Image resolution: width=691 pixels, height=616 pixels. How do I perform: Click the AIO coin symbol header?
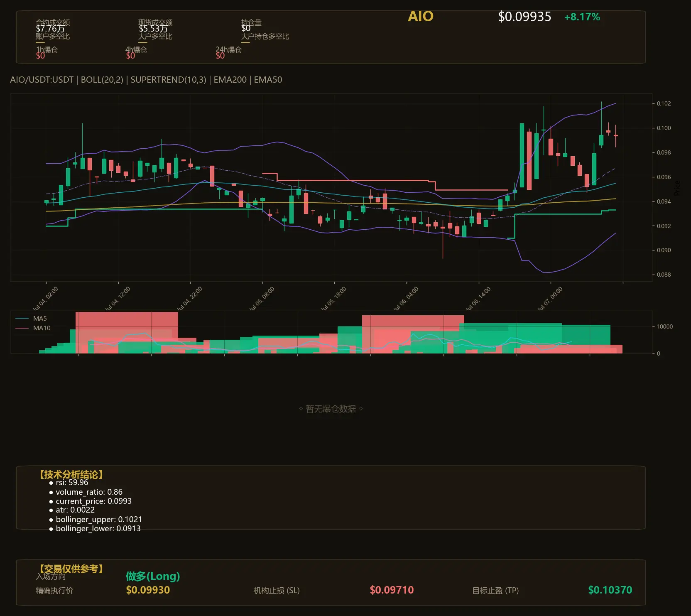(421, 16)
